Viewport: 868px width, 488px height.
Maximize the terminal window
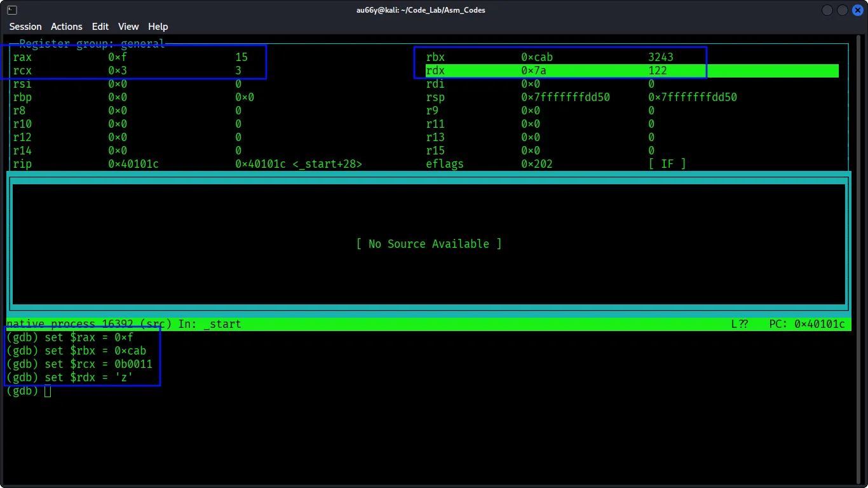pos(843,10)
